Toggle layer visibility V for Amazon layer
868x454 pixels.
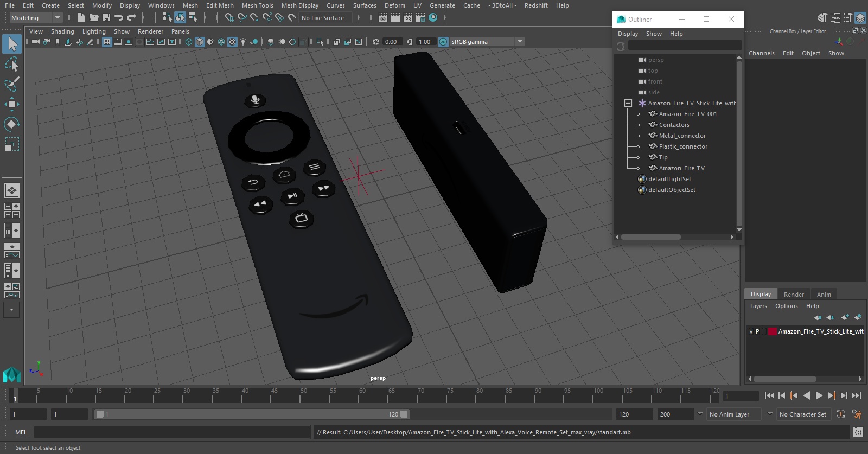[751, 331]
